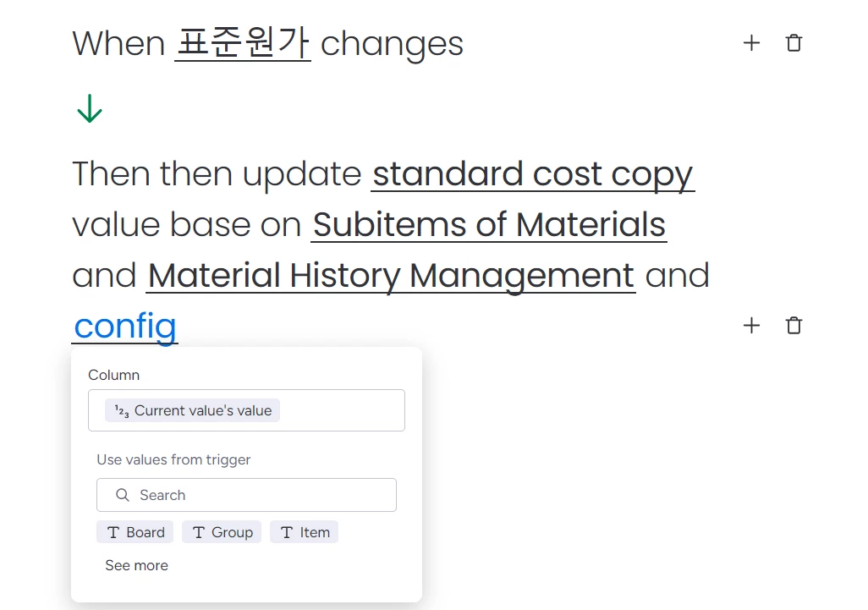Viewport: 868px width, 610px height.
Task: Click the Use values from trigger label
Action: [x=173, y=460]
